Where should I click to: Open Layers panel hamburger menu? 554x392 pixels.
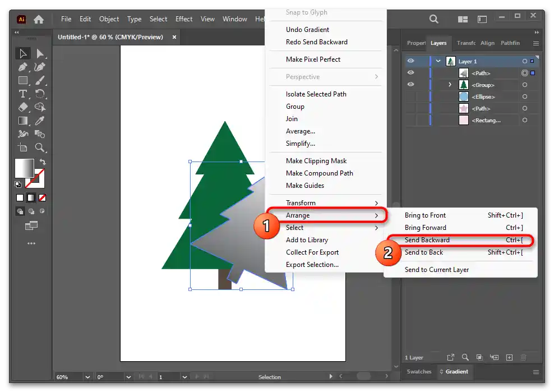pyautogui.click(x=535, y=43)
